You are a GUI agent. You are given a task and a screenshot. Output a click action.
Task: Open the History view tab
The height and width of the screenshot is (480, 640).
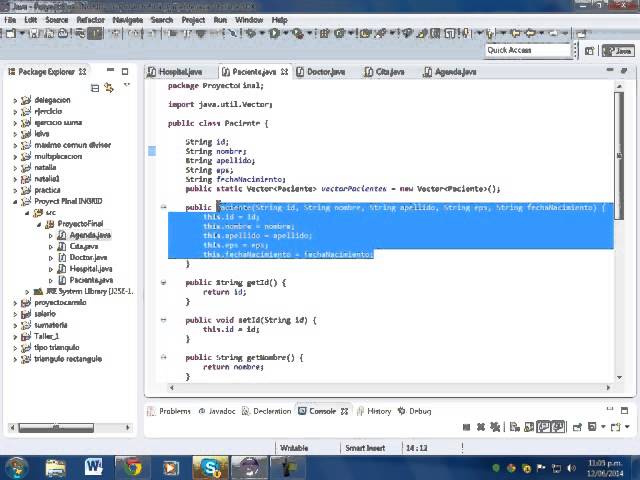pos(374,411)
